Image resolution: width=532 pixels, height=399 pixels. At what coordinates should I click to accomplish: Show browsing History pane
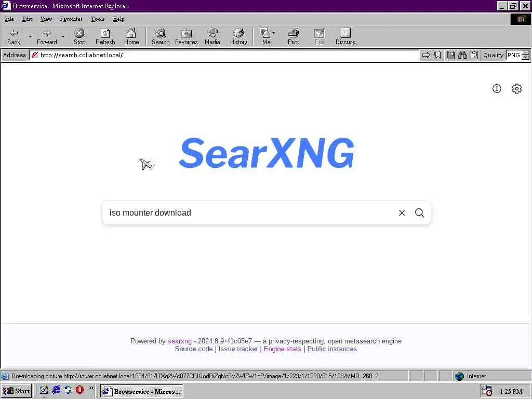[238, 37]
